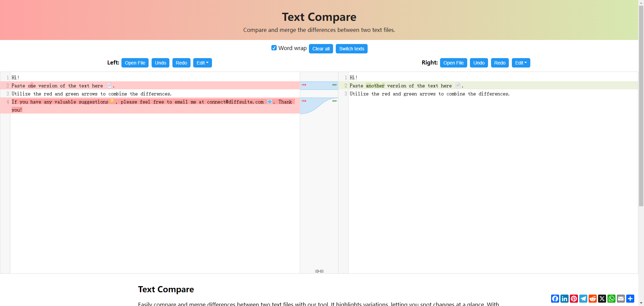Image resolution: width=644 pixels, height=306 pixels.
Task: Open the left panel Edit dropdown
Action: (202, 63)
